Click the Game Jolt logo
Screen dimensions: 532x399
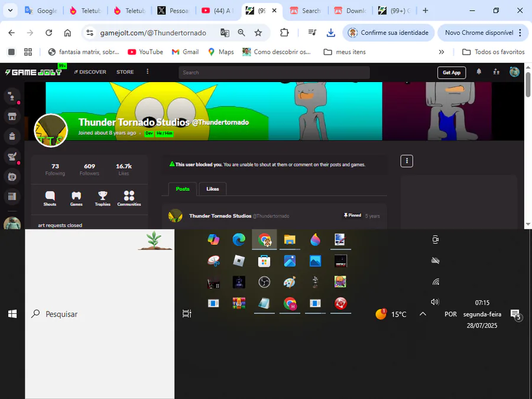pos(33,72)
